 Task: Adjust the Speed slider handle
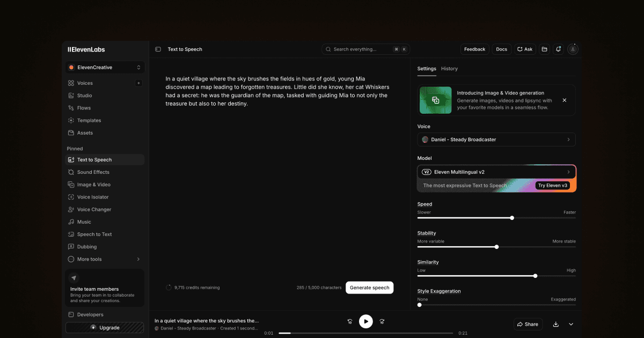(512, 218)
